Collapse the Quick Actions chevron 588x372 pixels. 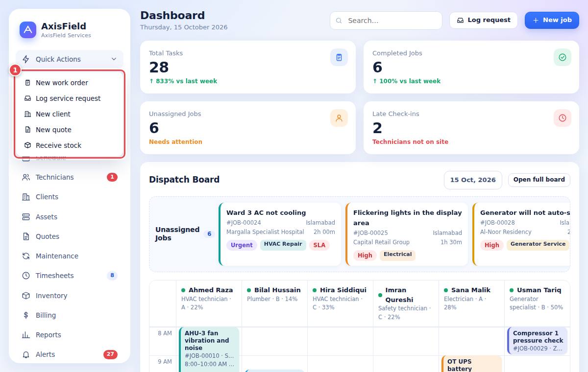pyautogui.click(x=114, y=59)
